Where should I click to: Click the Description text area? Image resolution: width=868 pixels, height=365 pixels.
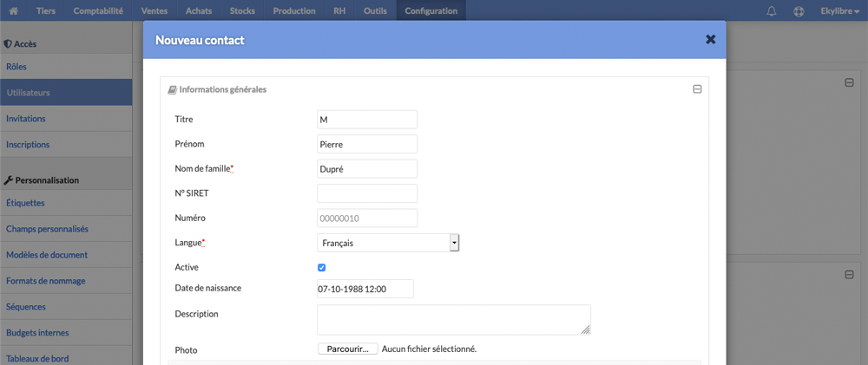454,320
